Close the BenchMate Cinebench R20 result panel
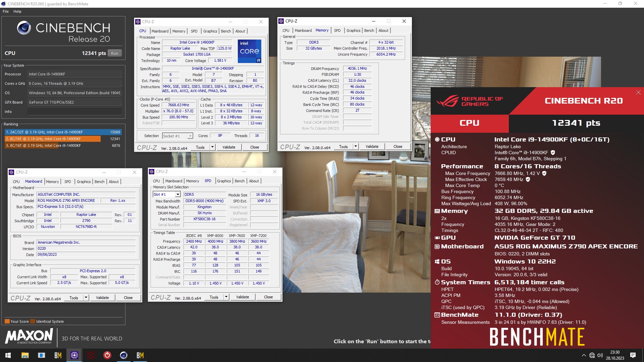The width and height of the screenshot is (644, 362). [638, 93]
